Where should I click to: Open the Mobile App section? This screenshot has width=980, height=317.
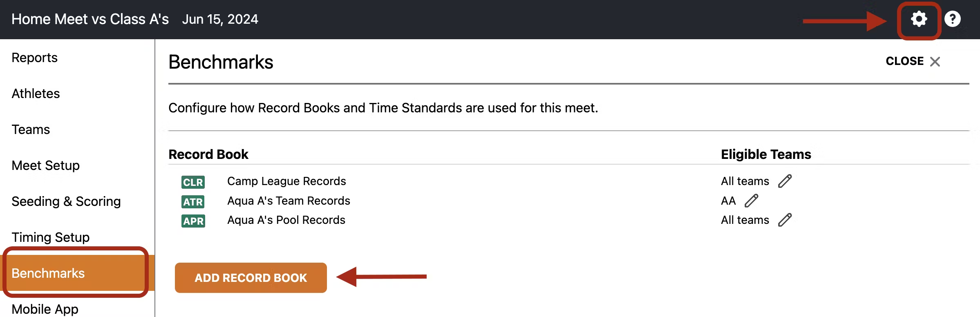(x=45, y=309)
